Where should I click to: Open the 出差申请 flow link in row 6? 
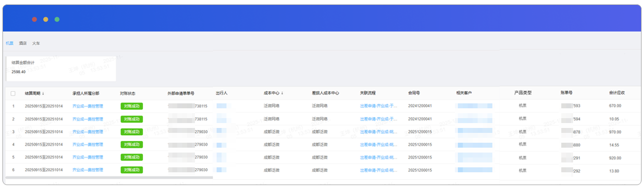(379, 170)
